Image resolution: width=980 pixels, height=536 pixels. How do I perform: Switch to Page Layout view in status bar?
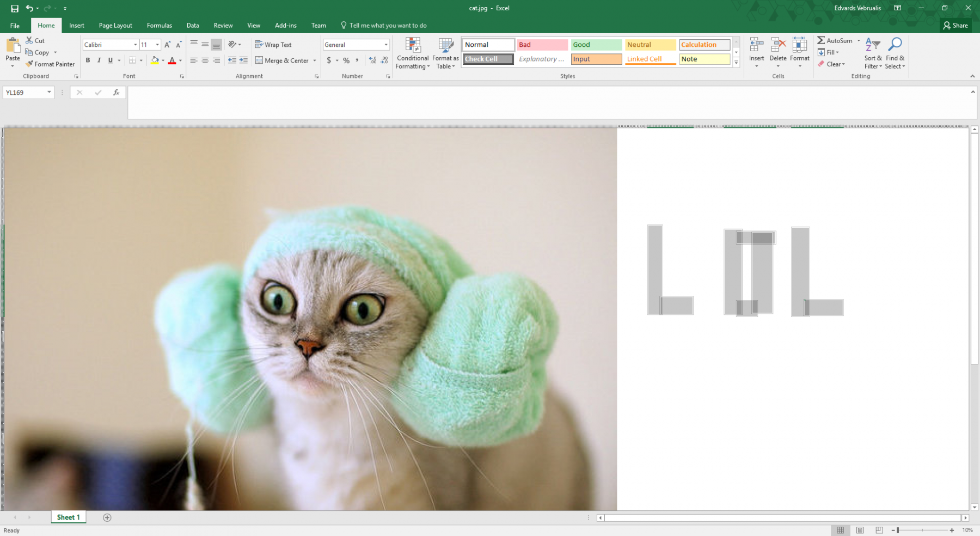coord(860,530)
